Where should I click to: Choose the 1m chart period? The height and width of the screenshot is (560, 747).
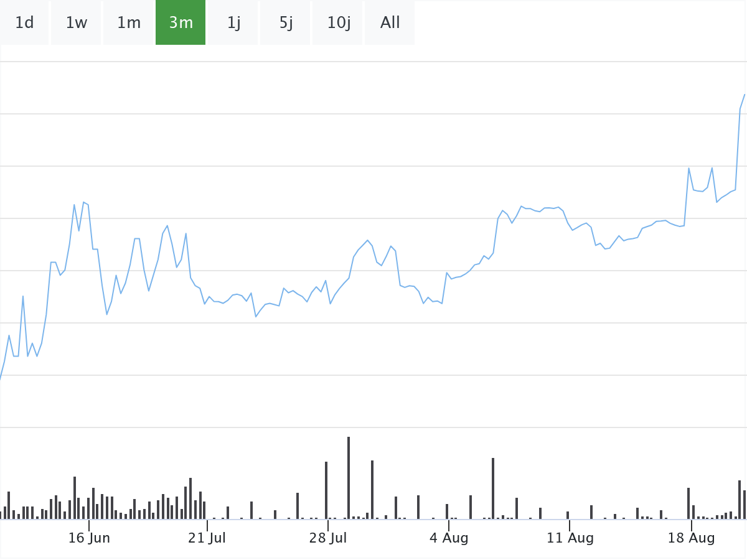(129, 23)
